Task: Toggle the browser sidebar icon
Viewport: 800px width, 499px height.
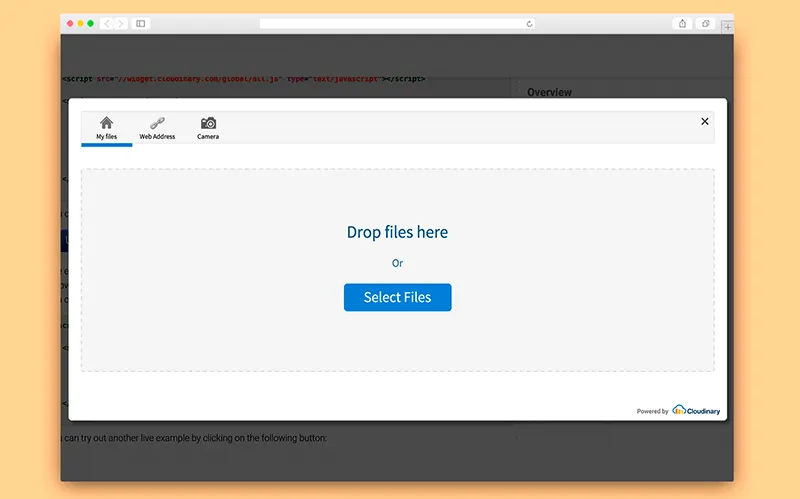Action: 141,23
